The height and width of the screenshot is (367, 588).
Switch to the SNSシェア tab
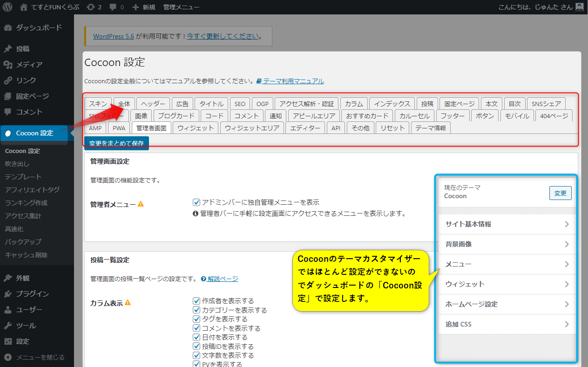click(x=547, y=104)
